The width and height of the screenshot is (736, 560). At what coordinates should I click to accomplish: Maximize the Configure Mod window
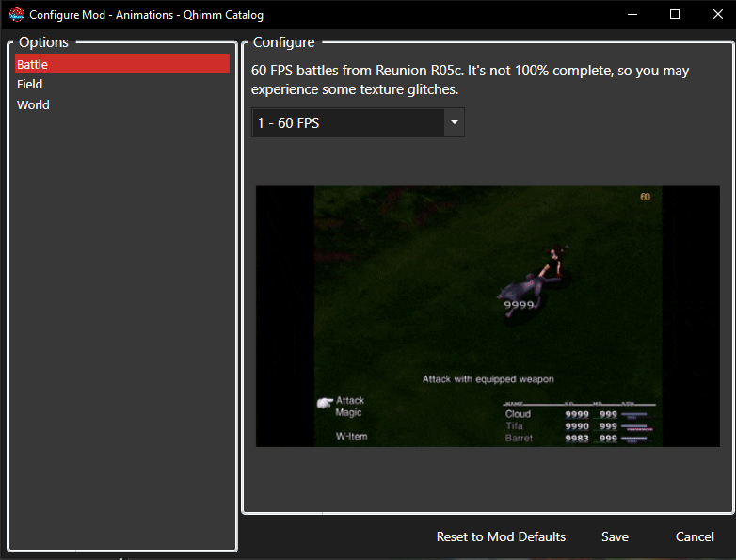675,14
